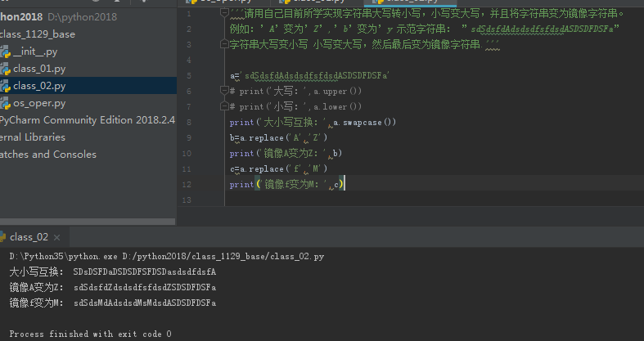Click the gutter at line number 8
The width and height of the screenshot is (644, 341).
(189, 123)
